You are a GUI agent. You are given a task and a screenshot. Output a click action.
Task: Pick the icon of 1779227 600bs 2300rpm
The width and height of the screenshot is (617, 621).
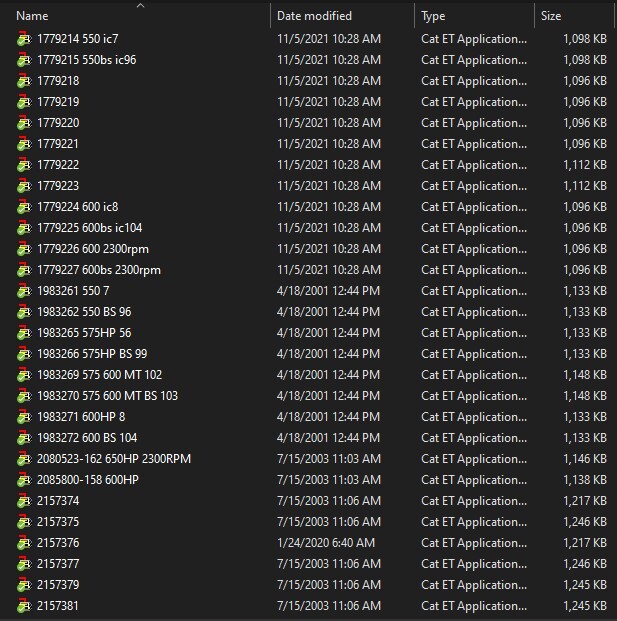click(24, 270)
